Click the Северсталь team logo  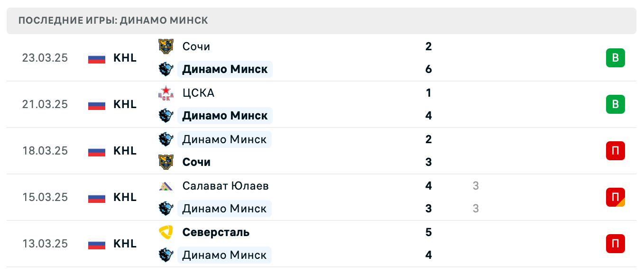click(x=166, y=232)
